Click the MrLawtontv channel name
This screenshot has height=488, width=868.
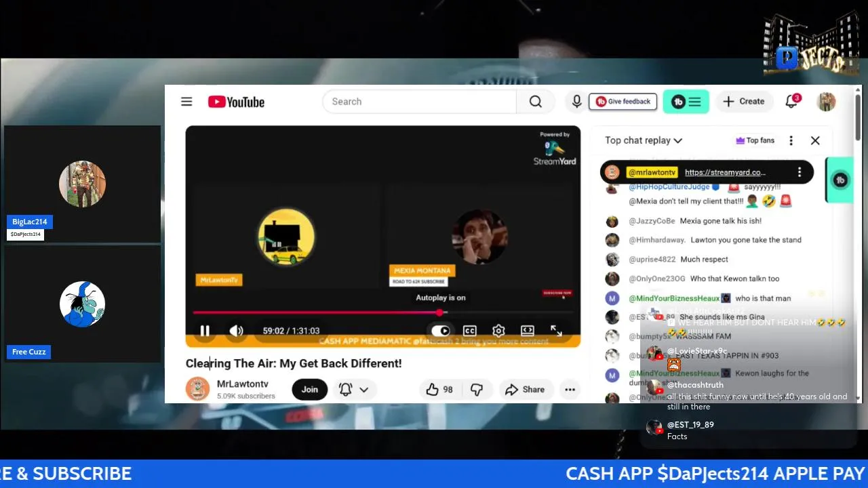click(x=242, y=384)
